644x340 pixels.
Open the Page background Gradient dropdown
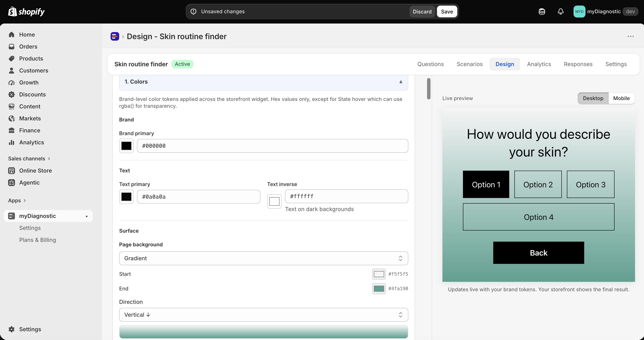click(x=263, y=258)
